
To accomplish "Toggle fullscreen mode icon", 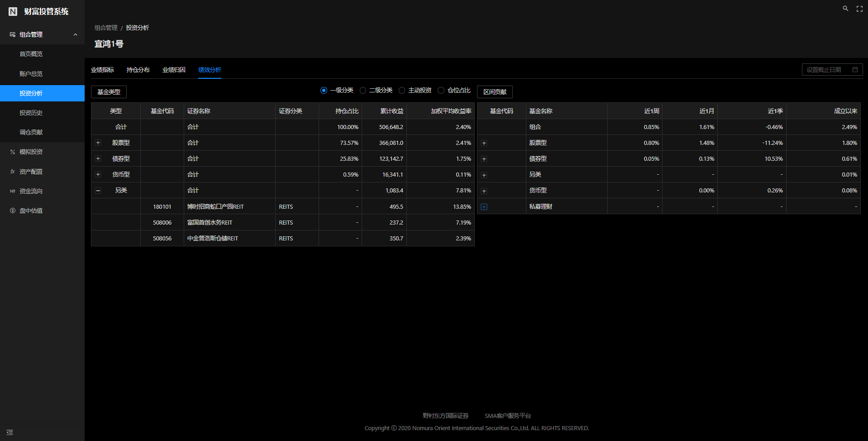I will pos(859,9).
